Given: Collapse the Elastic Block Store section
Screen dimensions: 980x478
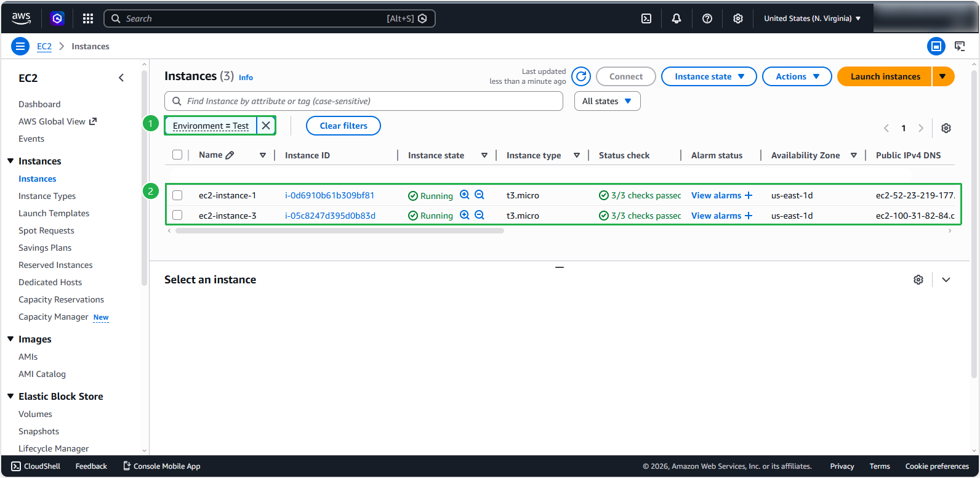Looking at the screenshot, I should pos(10,396).
